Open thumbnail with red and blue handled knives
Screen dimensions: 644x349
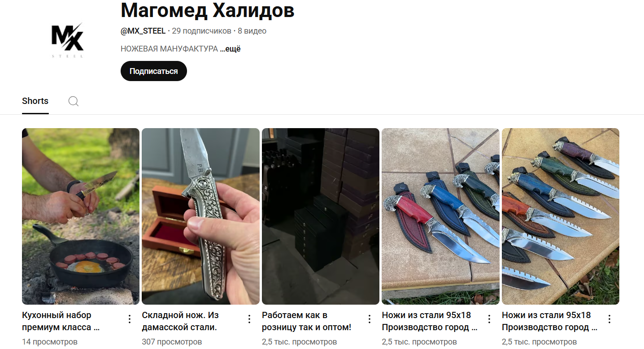(x=440, y=216)
